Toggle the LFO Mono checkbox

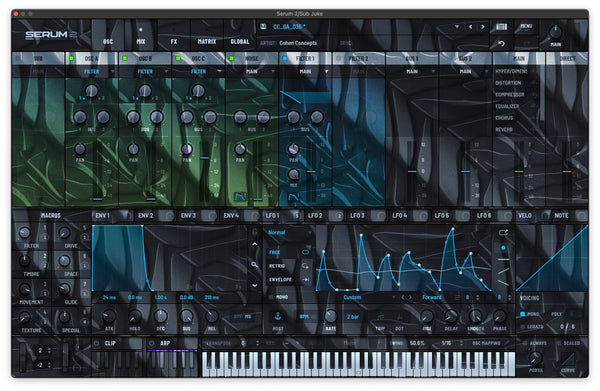tap(271, 297)
